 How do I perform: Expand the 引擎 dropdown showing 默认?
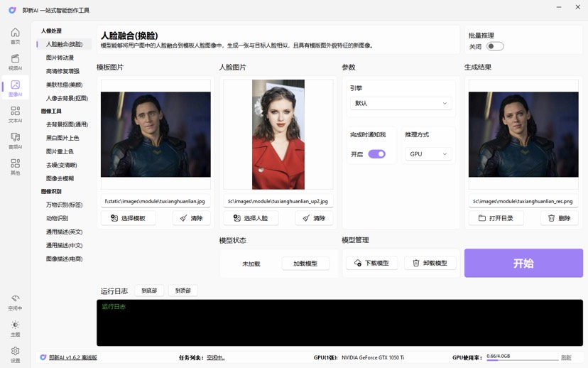coord(401,104)
